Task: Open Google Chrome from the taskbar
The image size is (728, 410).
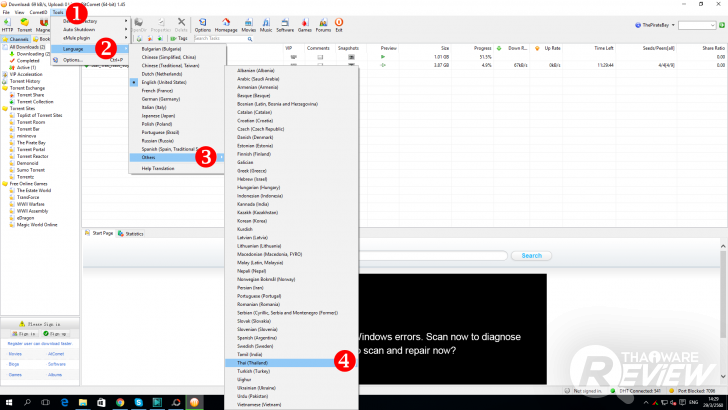Action: 120,402
